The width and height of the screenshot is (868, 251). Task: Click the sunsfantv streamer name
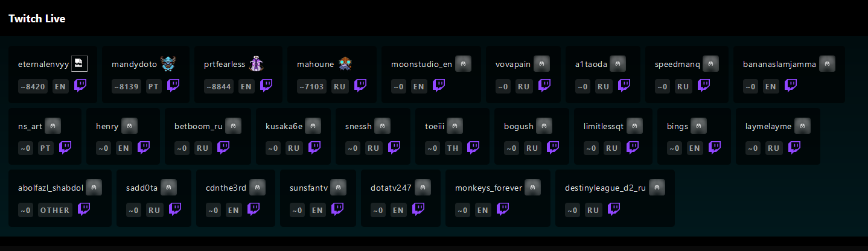point(308,188)
